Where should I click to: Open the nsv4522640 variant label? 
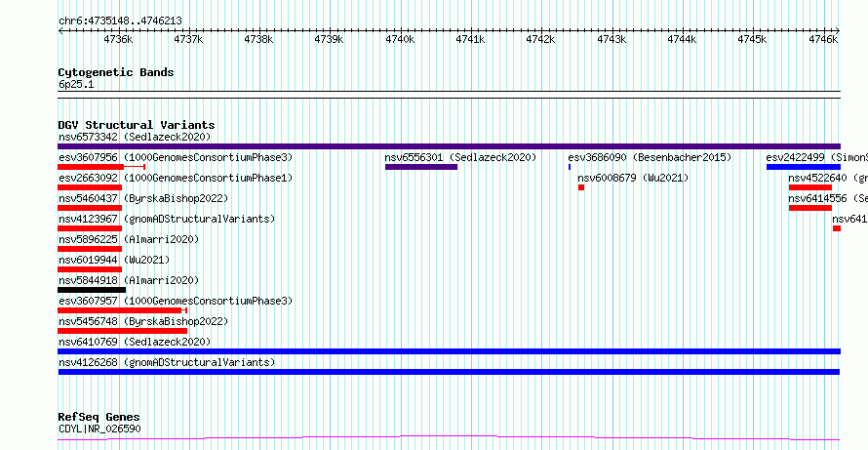pyautogui.click(x=828, y=178)
